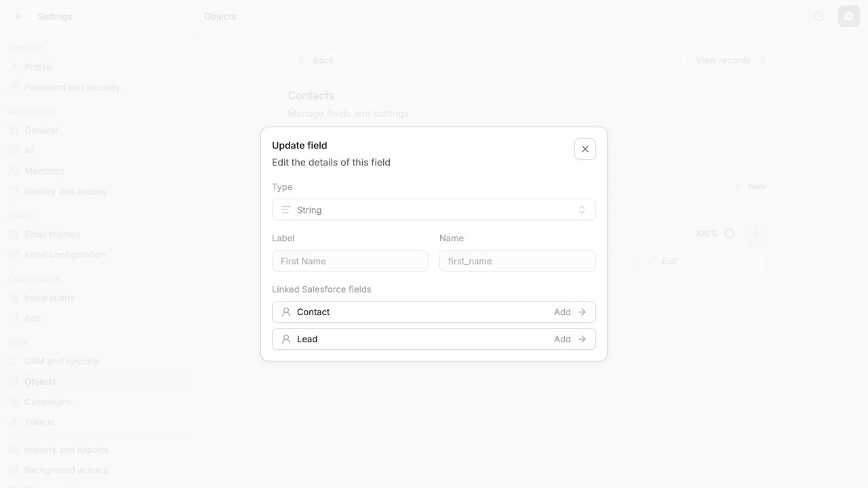This screenshot has height=488, width=868.
Task: Click the Profile person icon
Action: coord(14,67)
